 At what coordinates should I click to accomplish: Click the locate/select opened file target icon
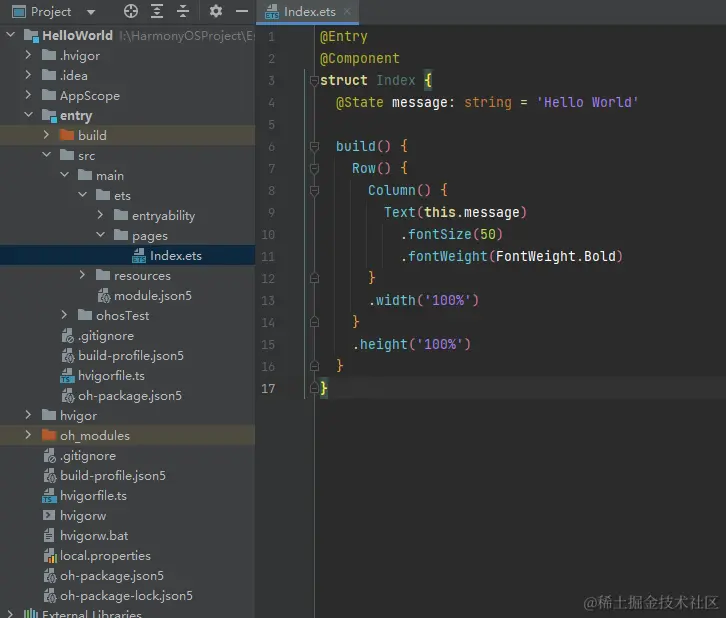tap(131, 11)
